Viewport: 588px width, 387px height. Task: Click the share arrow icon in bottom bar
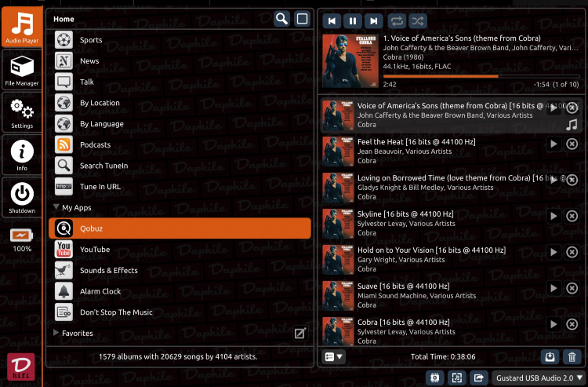click(478, 378)
